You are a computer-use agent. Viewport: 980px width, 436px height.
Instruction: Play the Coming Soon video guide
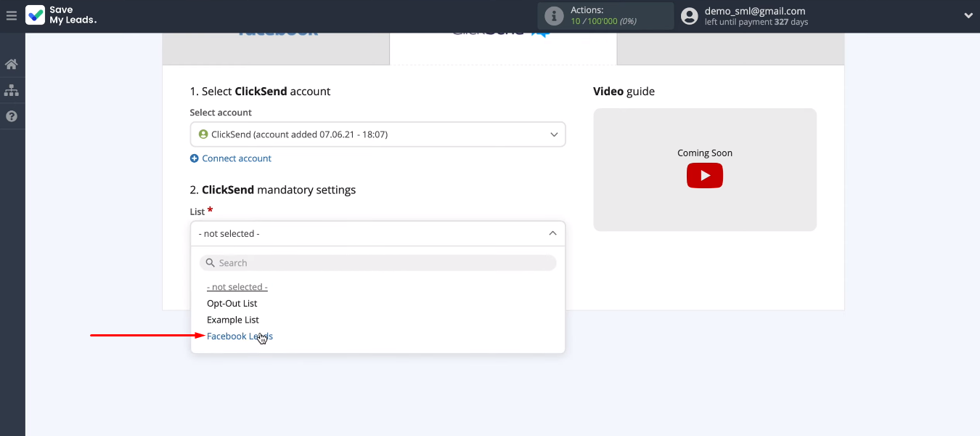coord(705,176)
